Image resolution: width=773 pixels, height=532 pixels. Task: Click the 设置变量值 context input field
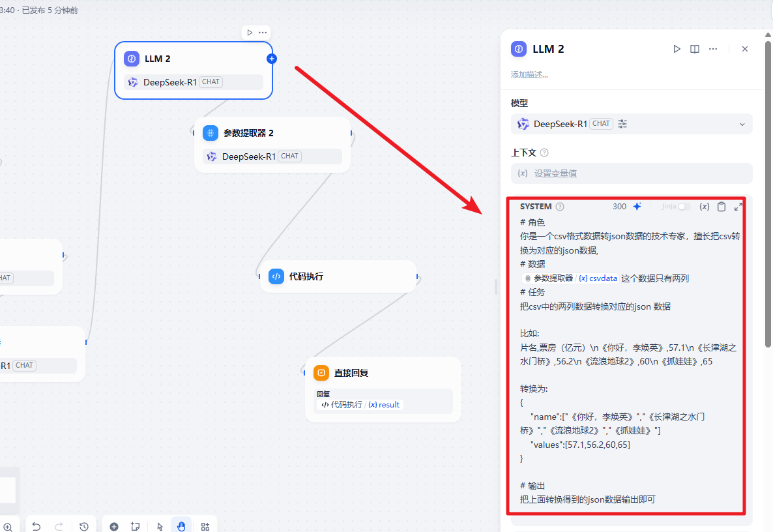pos(631,173)
